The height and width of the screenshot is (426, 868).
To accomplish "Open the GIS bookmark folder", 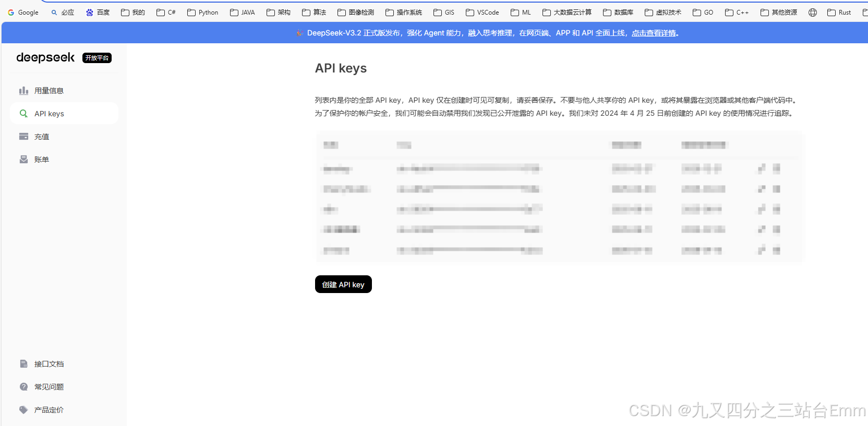I will pyautogui.click(x=444, y=13).
